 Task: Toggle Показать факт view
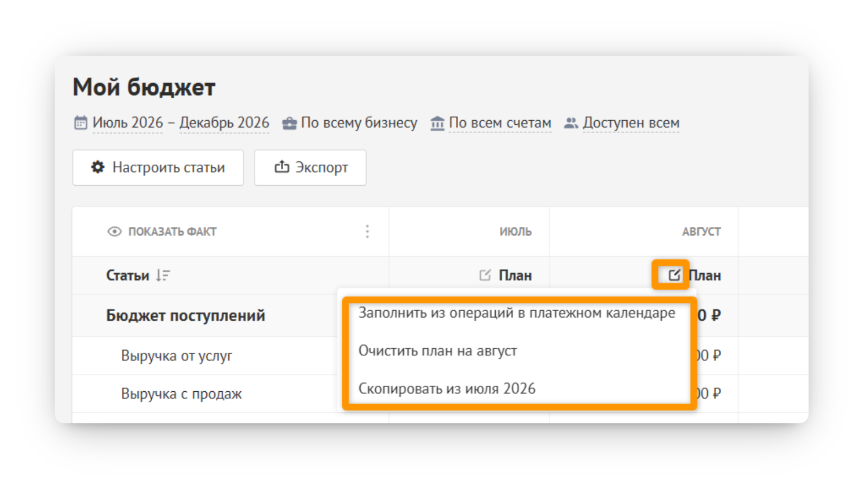pos(162,232)
